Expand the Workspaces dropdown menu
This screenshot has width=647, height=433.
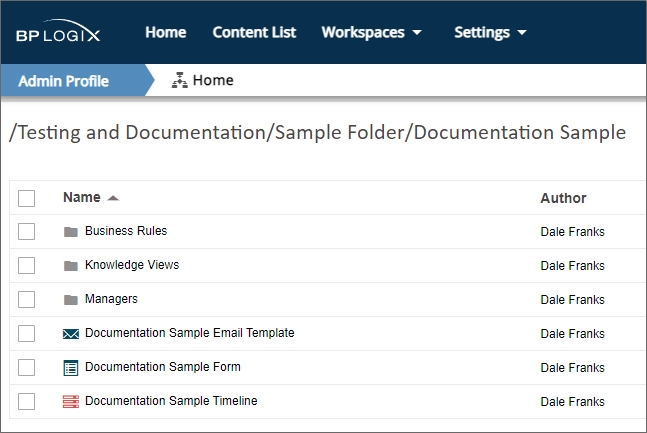coord(371,33)
